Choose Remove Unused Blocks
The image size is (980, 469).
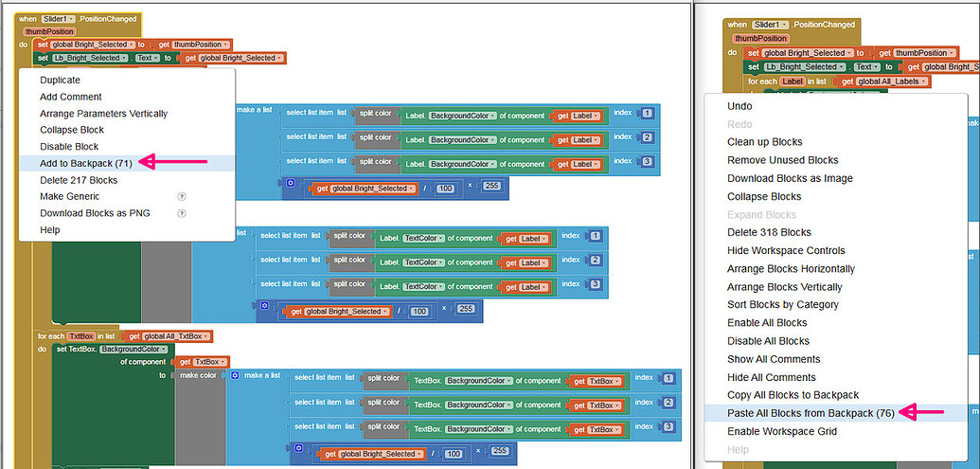tap(782, 160)
